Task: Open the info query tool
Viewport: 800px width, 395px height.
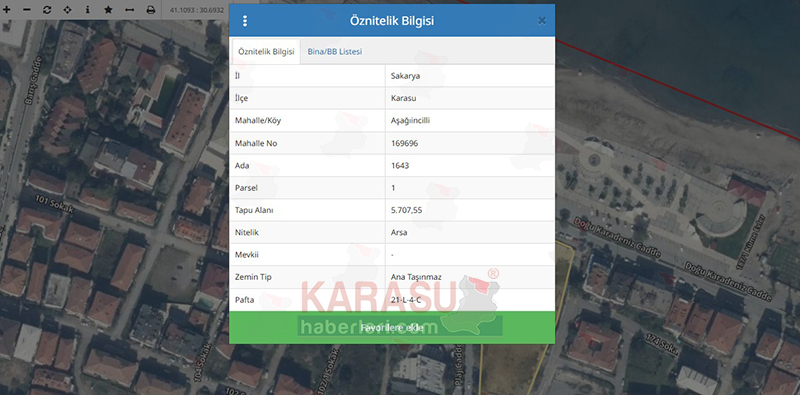Action: click(88, 10)
